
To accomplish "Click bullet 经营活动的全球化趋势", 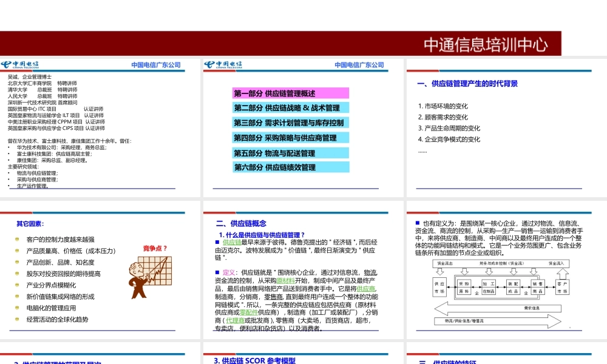I will pyautogui.click(x=57, y=319).
